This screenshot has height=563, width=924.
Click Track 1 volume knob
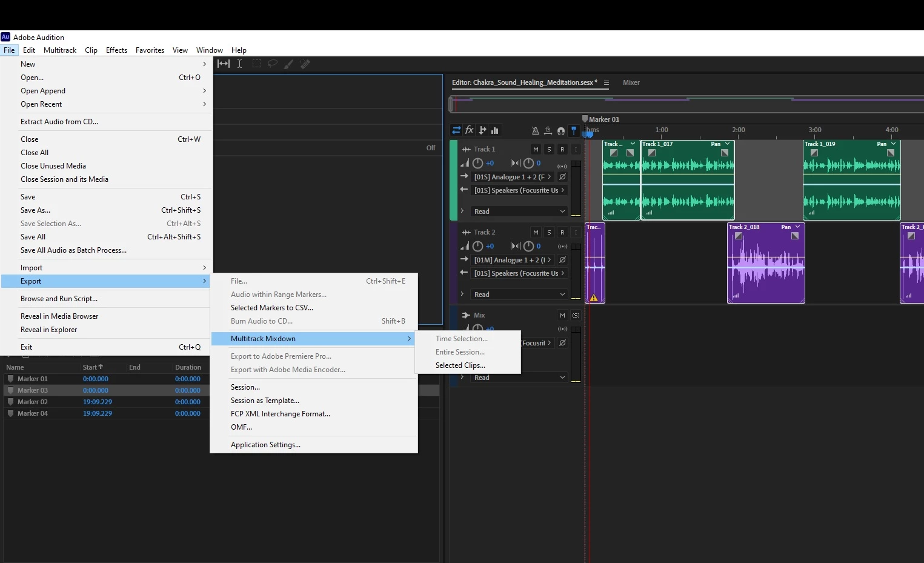pyautogui.click(x=477, y=163)
